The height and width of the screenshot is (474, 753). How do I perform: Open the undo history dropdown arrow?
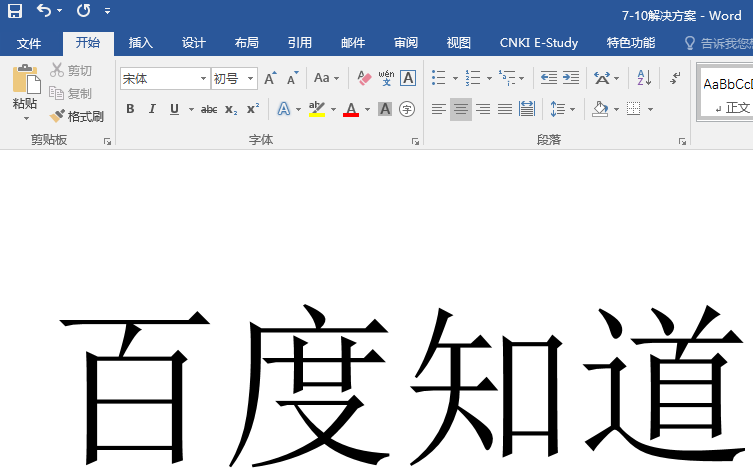60,11
